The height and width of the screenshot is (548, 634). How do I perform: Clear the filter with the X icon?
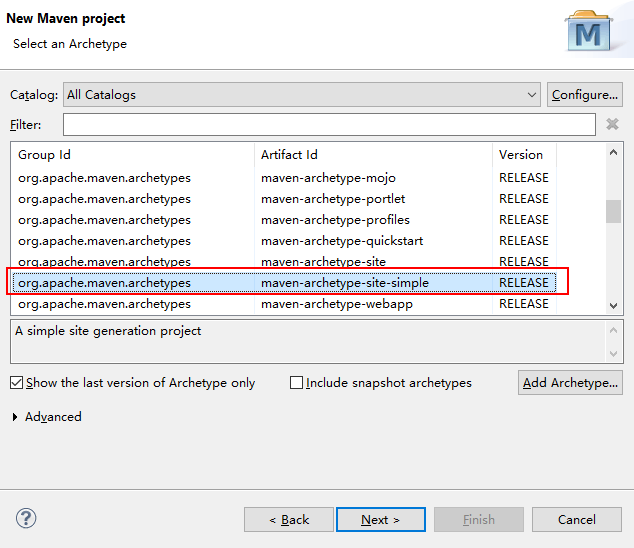coord(612,124)
